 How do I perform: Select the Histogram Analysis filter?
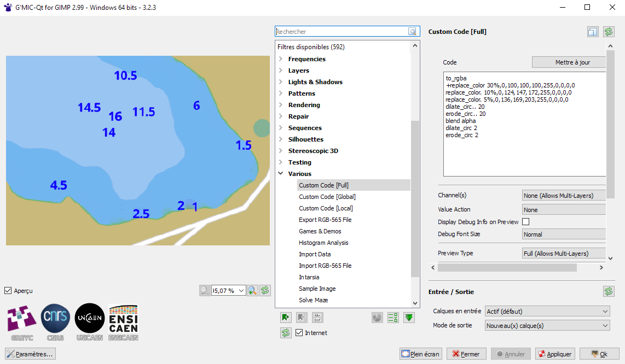click(x=323, y=243)
